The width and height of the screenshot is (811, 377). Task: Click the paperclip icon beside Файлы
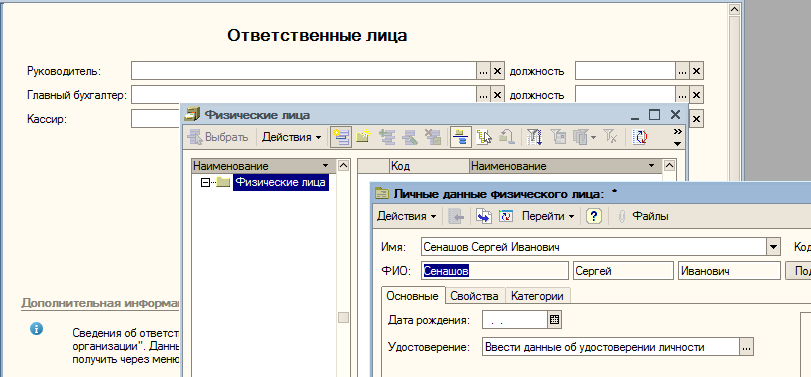[622, 217]
